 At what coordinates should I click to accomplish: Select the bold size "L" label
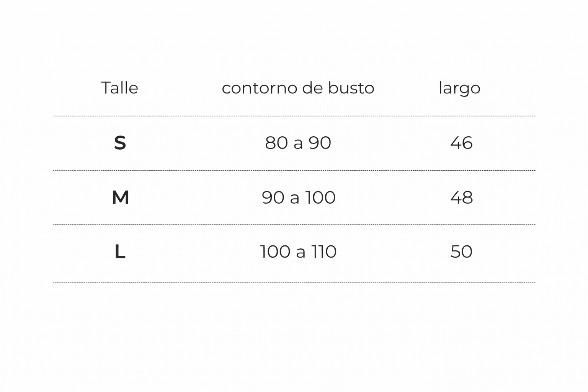coord(120,252)
